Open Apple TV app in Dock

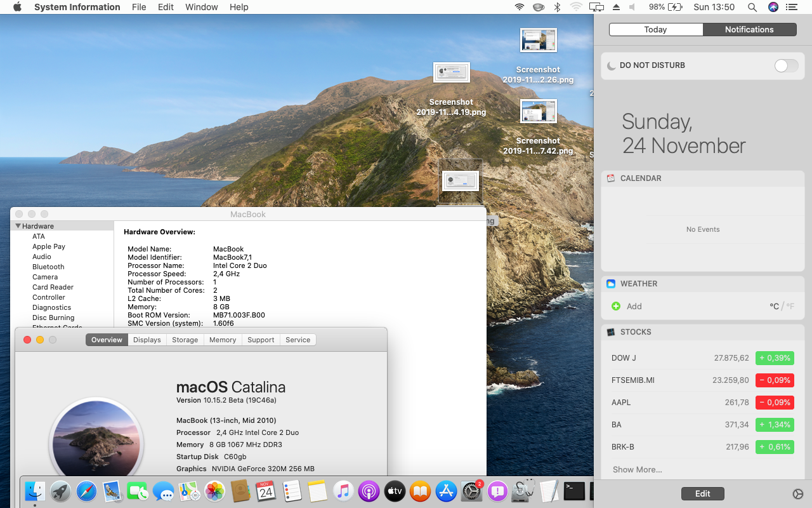click(395, 491)
